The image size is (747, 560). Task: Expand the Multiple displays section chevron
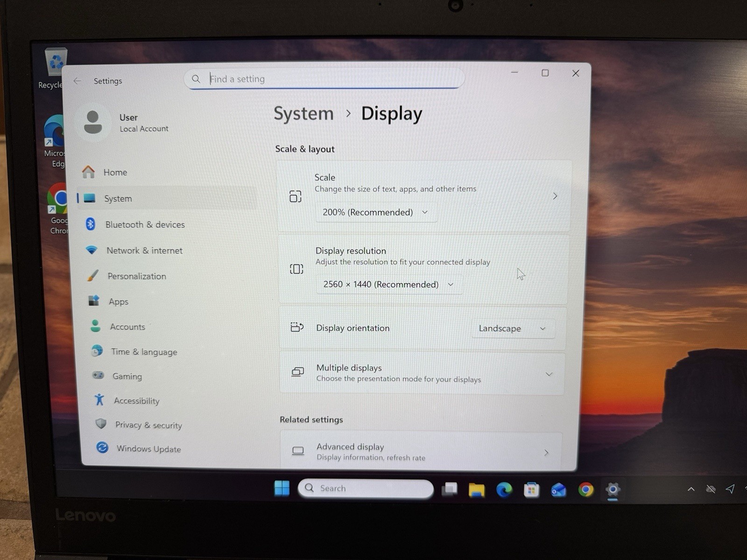[549, 374]
